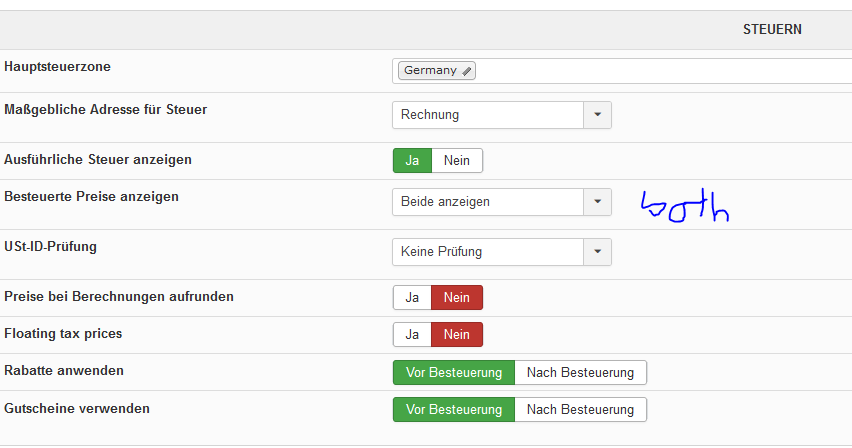Select Vor Besteuerung for Gutscheine verwenden
The width and height of the screenshot is (852, 448).
tap(454, 410)
